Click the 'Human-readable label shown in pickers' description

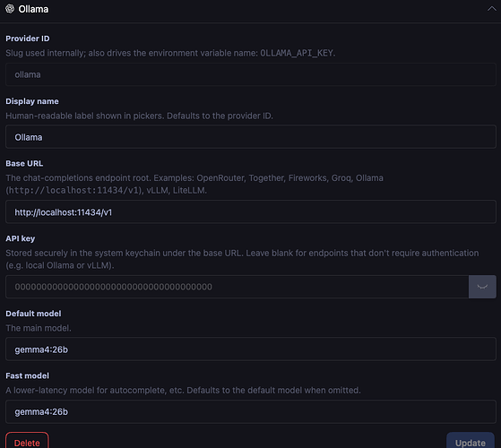(x=139, y=116)
